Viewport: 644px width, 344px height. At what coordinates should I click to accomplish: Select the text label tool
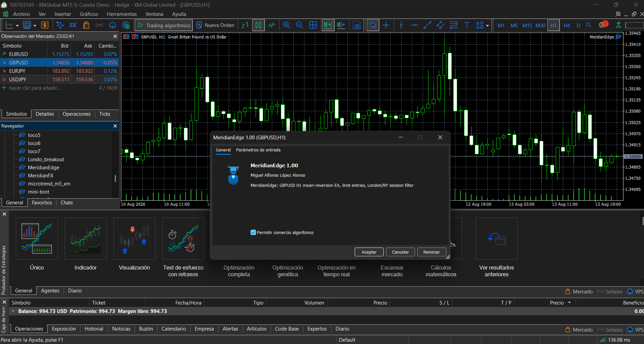click(x=467, y=25)
